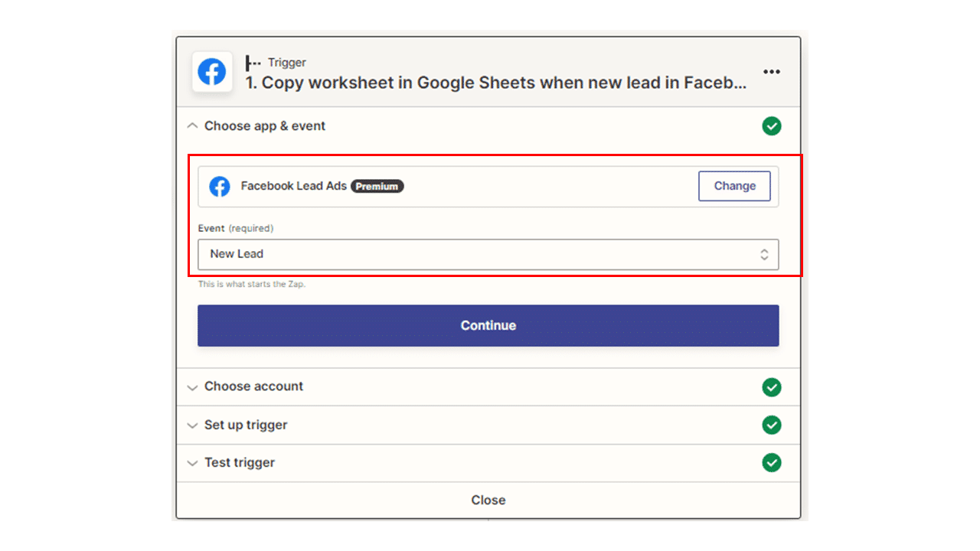Expand the Choose account section
980x551 pixels.
192,387
